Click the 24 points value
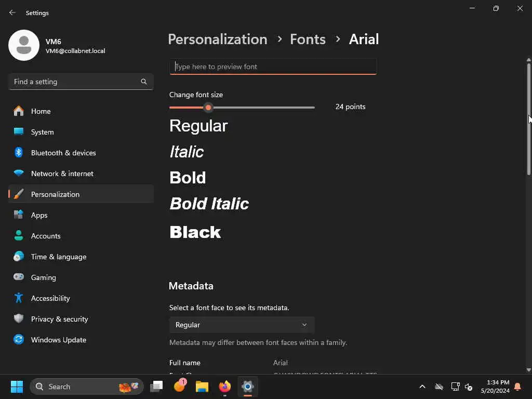Image resolution: width=532 pixels, height=399 pixels. (x=350, y=107)
